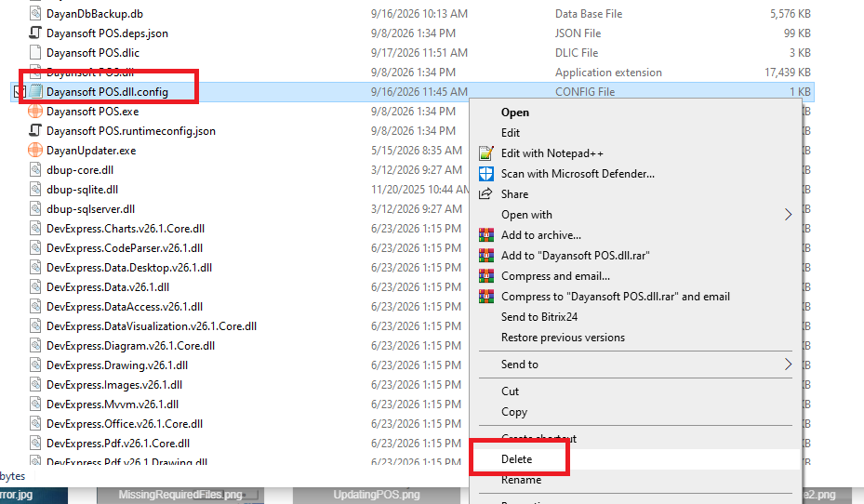
Task: Click the 17,439 KB size cell
Action: point(788,73)
